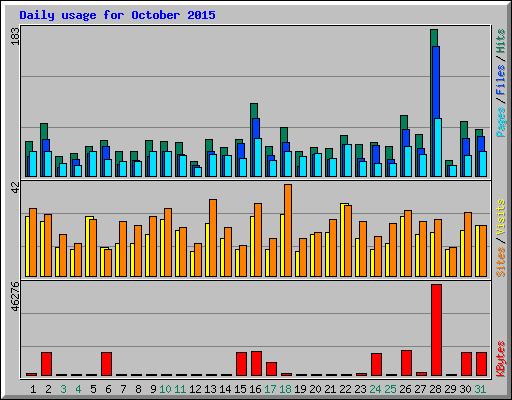The width and height of the screenshot is (512, 400).
Task: Click the green day 3 axis label
Action: click(63, 389)
